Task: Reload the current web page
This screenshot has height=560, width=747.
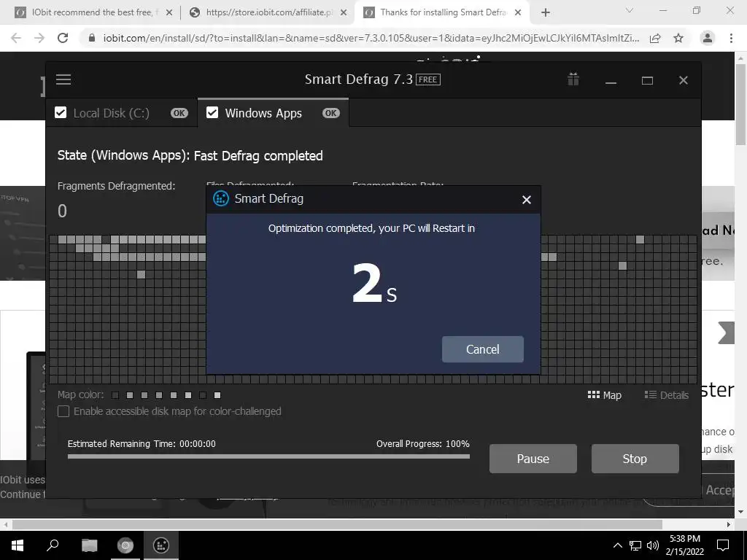Action: 63,38
